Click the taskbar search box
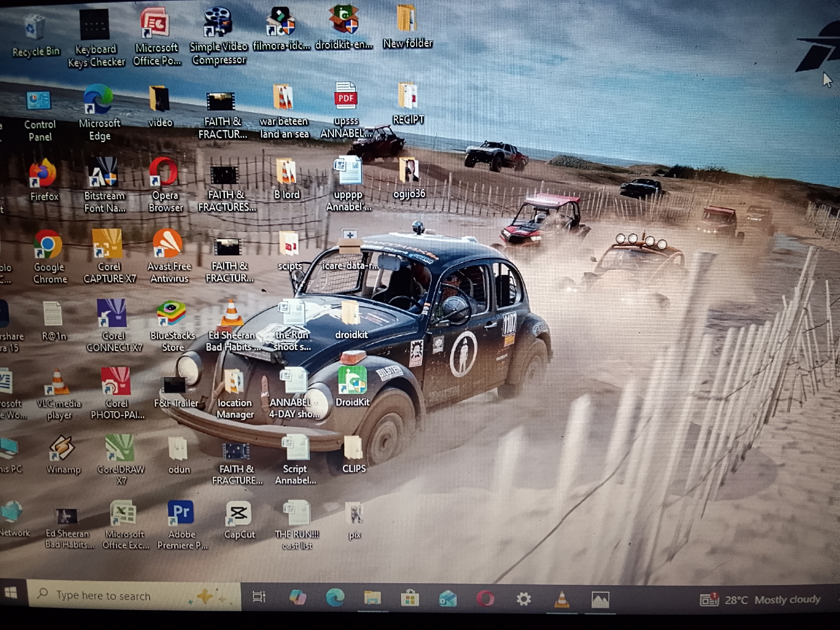The width and height of the screenshot is (840, 630). pos(134,595)
